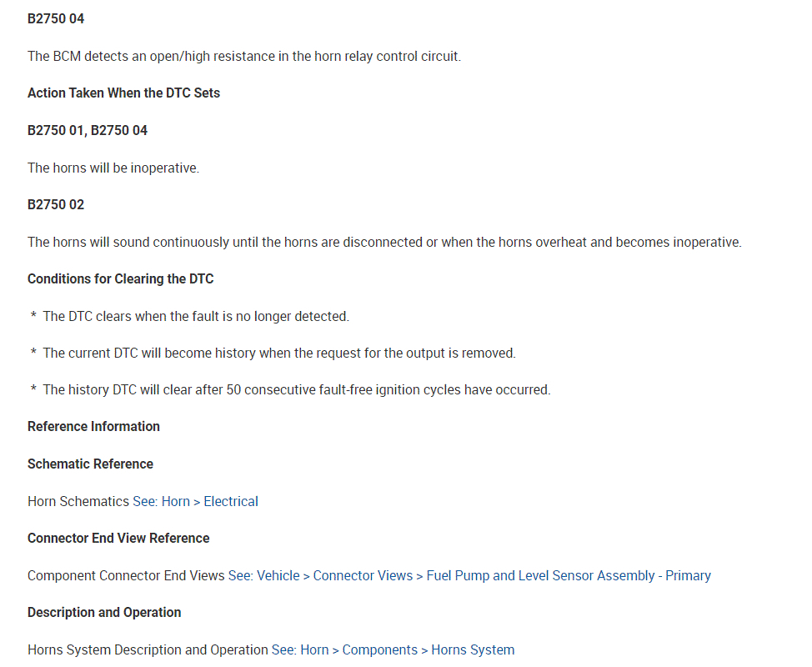Click the horns sound continuously paragraph

point(383,242)
